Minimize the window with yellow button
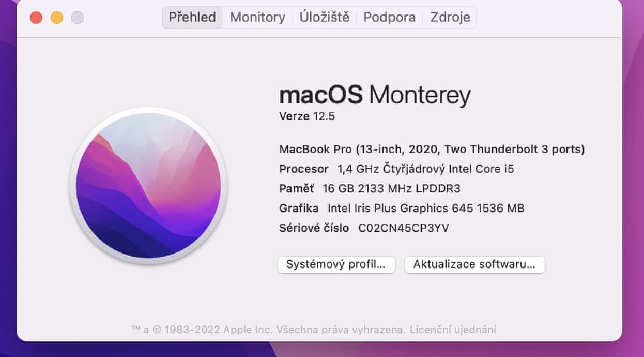644x357 pixels. [x=57, y=18]
